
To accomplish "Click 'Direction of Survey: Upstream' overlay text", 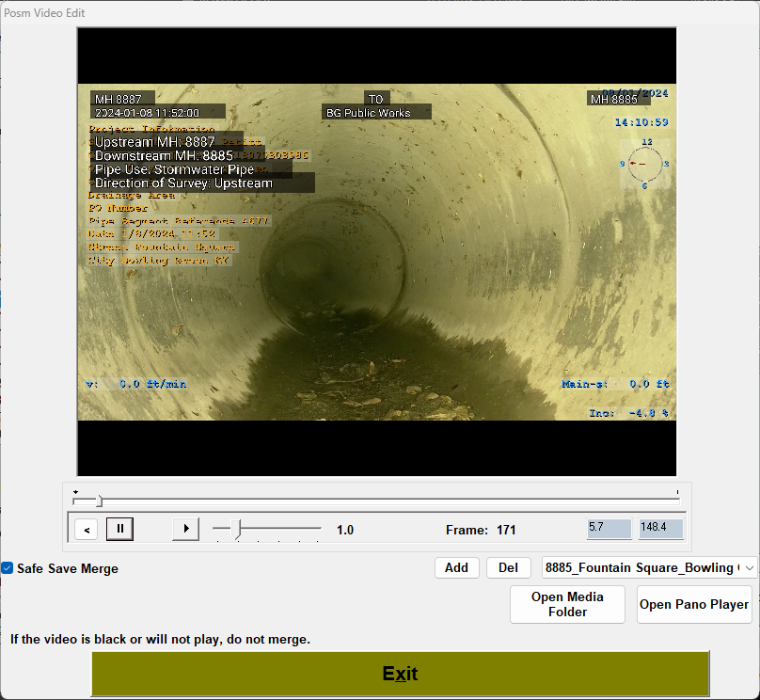I will click(183, 183).
